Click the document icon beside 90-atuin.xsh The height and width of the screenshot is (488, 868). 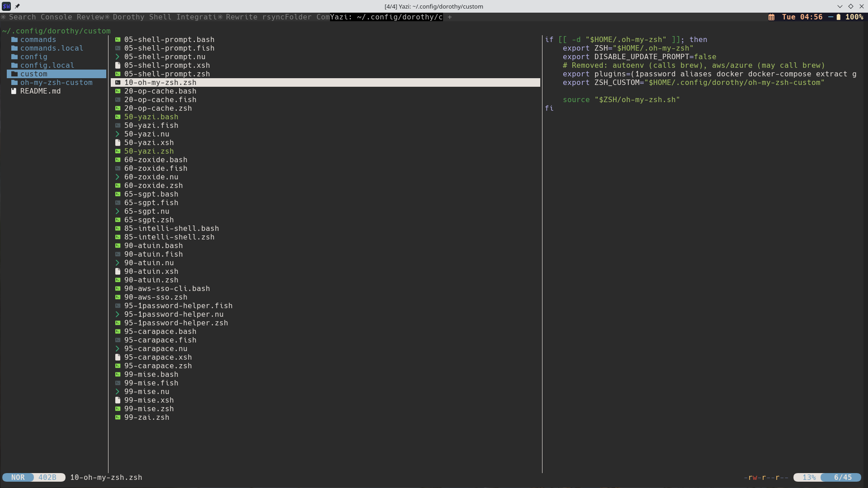(x=118, y=271)
